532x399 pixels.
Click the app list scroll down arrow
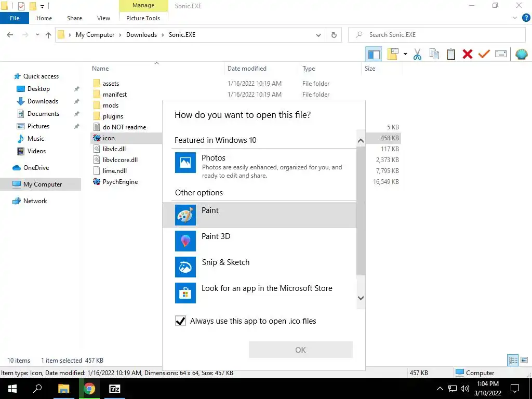click(361, 298)
